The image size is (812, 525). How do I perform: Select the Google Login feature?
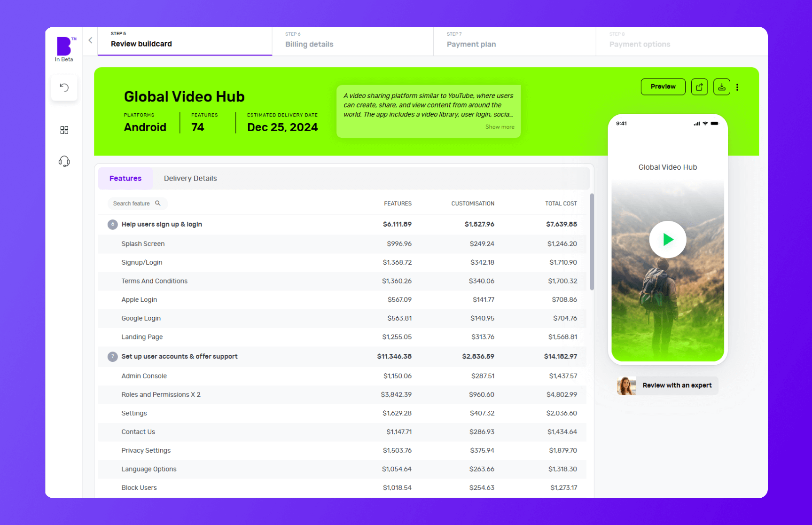point(342,318)
